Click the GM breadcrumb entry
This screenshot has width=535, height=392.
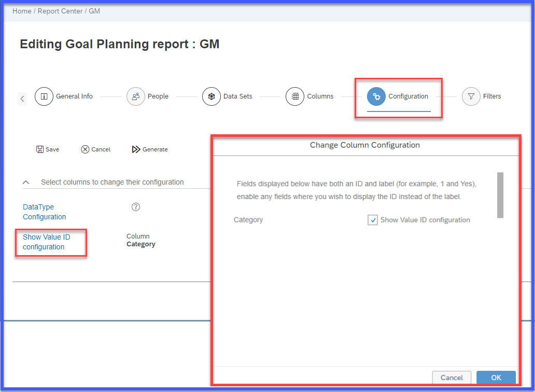pos(94,11)
